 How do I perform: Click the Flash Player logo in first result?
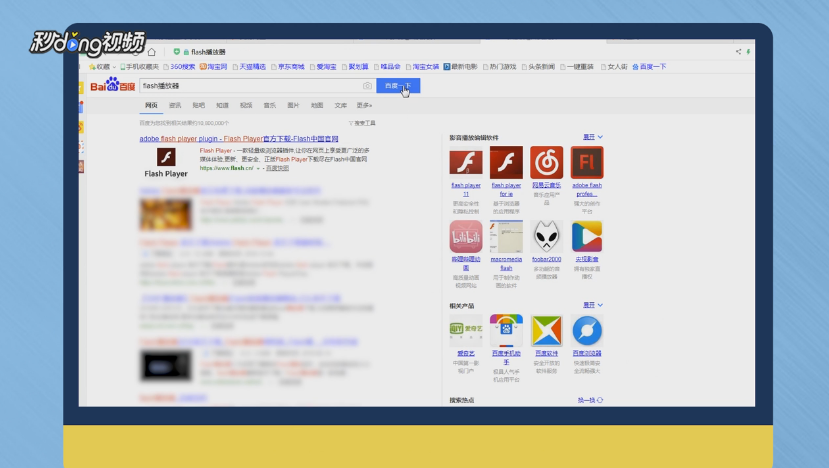166,157
